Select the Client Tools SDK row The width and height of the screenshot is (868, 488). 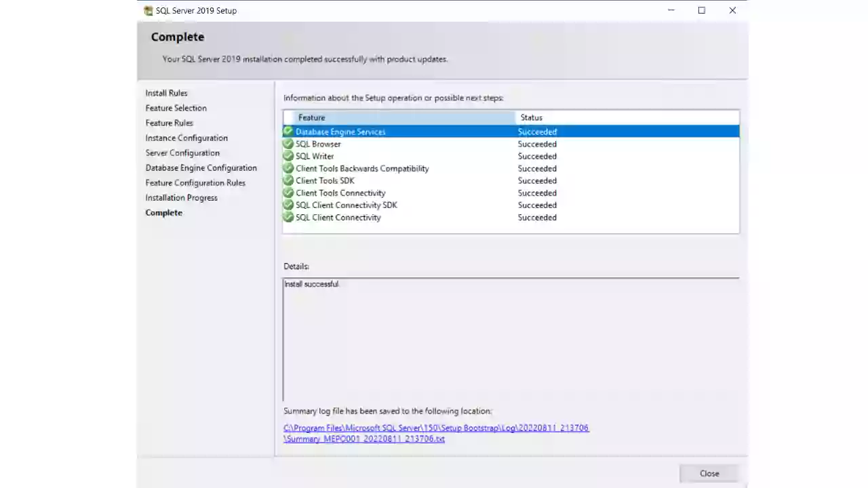tap(511, 180)
